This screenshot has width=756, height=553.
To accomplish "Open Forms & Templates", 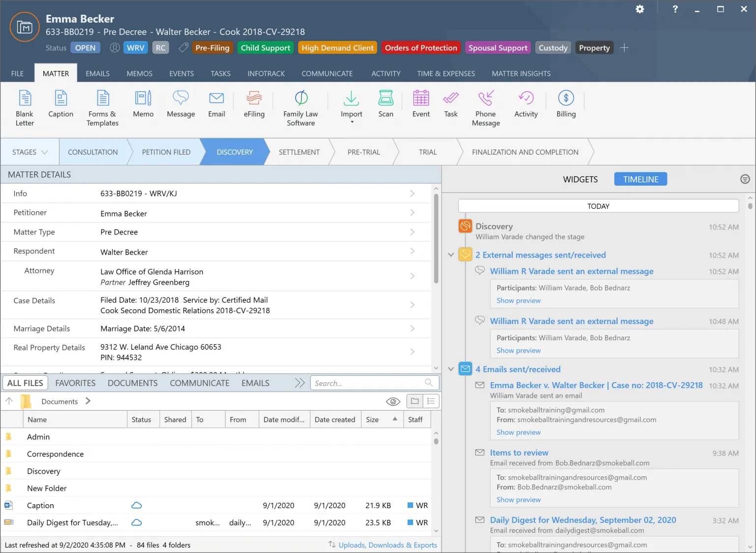I will pyautogui.click(x=102, y=108).
